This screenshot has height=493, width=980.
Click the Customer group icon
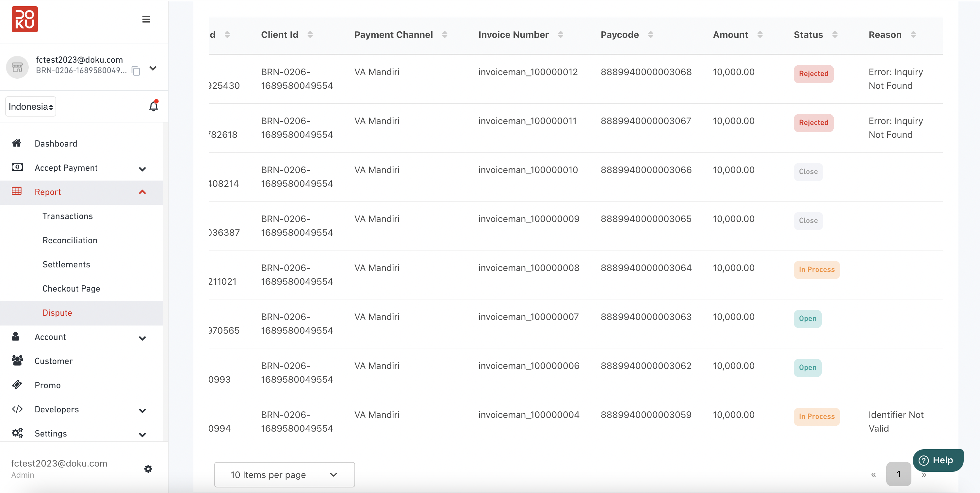pos(17,360)
